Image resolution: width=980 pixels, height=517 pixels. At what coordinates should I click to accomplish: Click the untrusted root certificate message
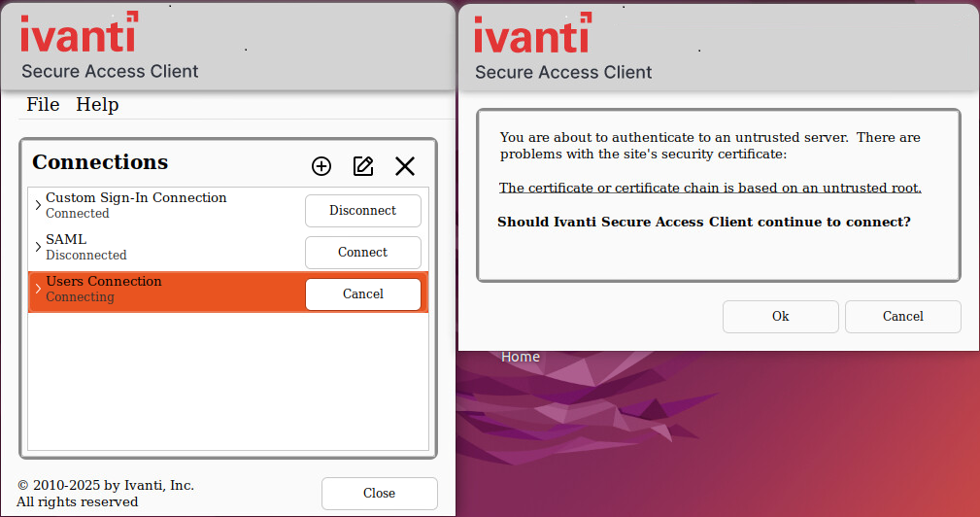710,188
